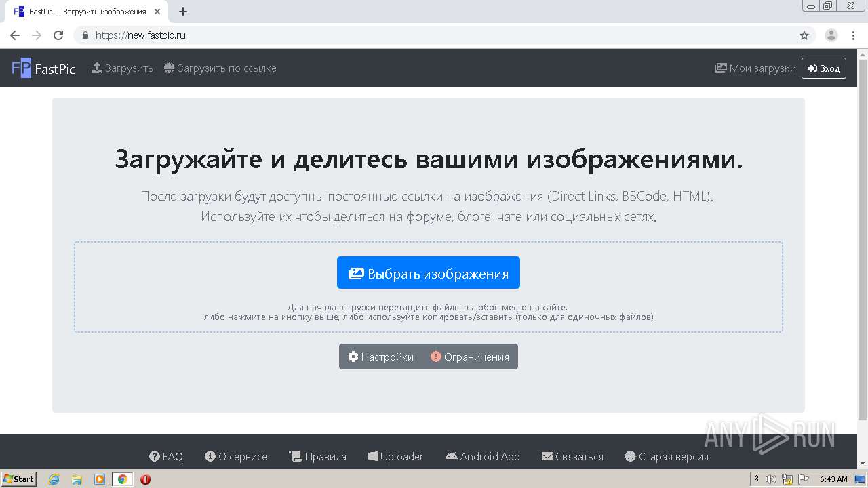Click the browser forward arrow
The image size is (868, 488).
click(37, 35)
